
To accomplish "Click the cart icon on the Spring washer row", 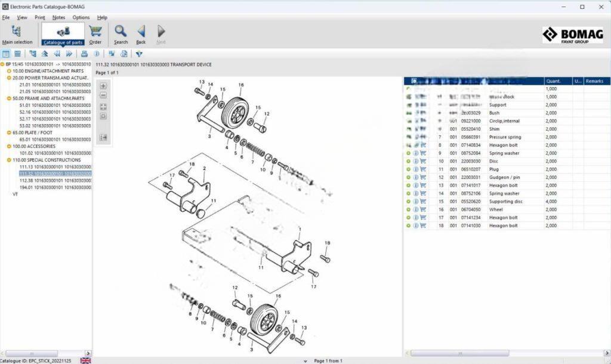I will (422, 153).
